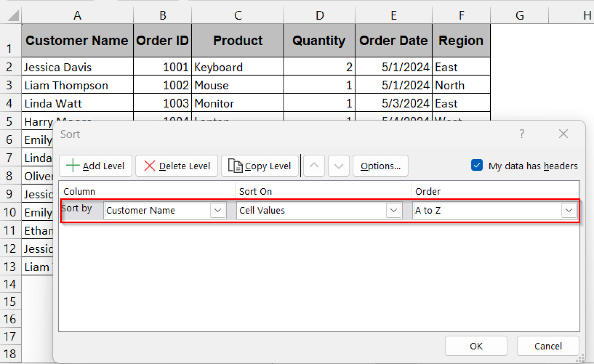Screen dimensions: 594x364
Task: Open the Sort by column dropdown
Action: pos(217,210)
